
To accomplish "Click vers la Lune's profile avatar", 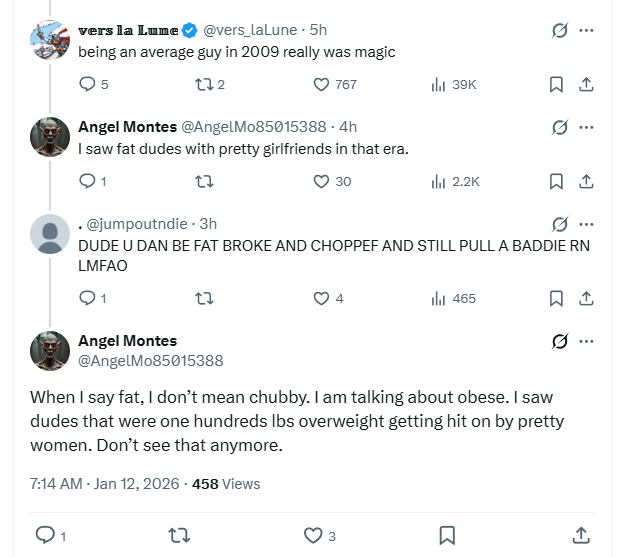I will coord(50,40).
